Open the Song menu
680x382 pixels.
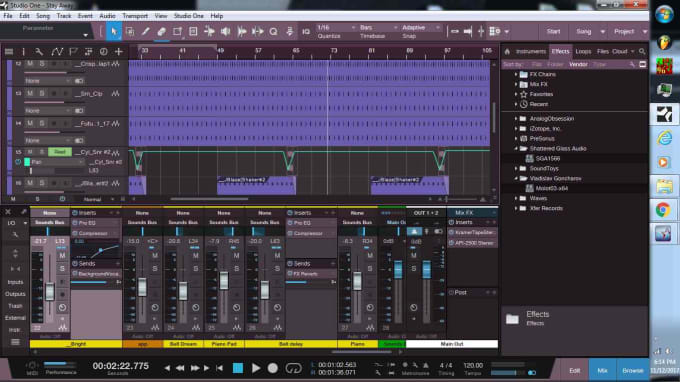[42, 16]
